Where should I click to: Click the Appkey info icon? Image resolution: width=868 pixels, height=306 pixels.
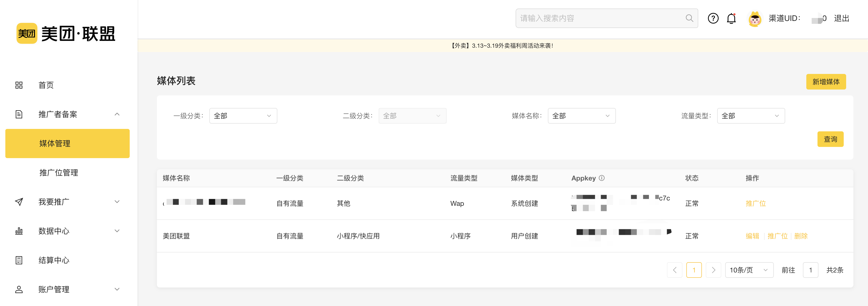tap(602, 178)
